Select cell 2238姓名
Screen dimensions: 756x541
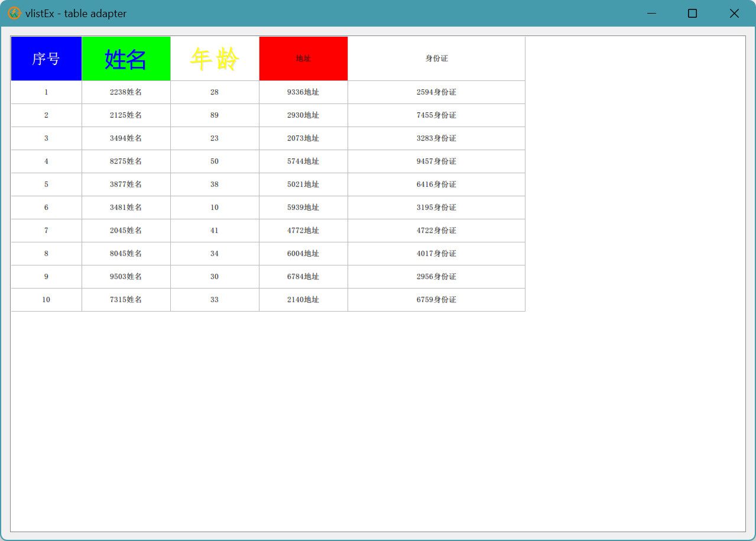(x=126, y=92)
